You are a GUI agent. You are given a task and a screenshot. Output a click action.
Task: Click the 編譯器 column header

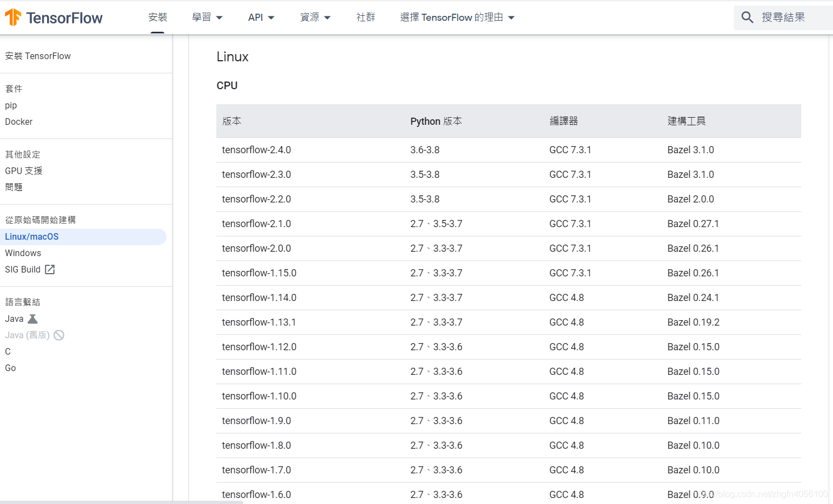point(564,121)
